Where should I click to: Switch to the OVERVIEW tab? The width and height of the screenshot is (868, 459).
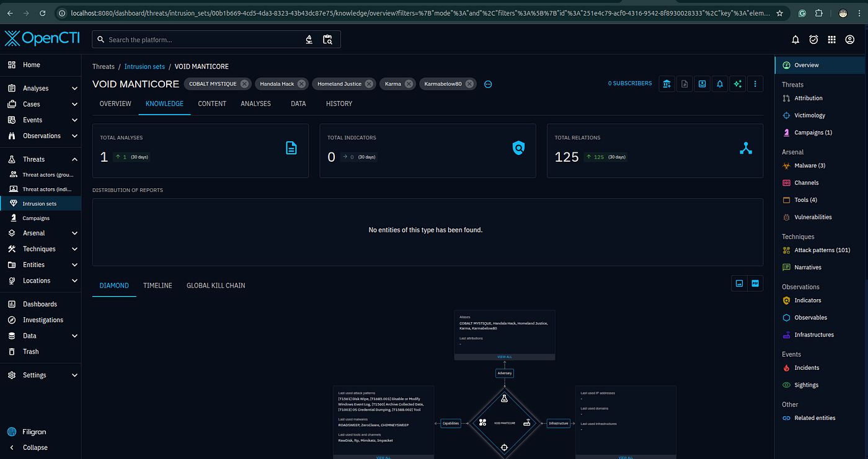[115, 103]
